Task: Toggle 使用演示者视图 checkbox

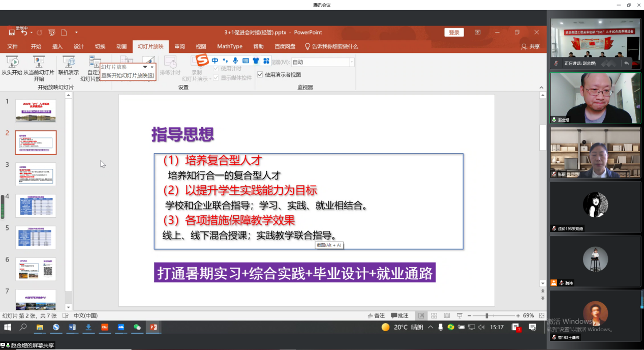Action: 260,75
